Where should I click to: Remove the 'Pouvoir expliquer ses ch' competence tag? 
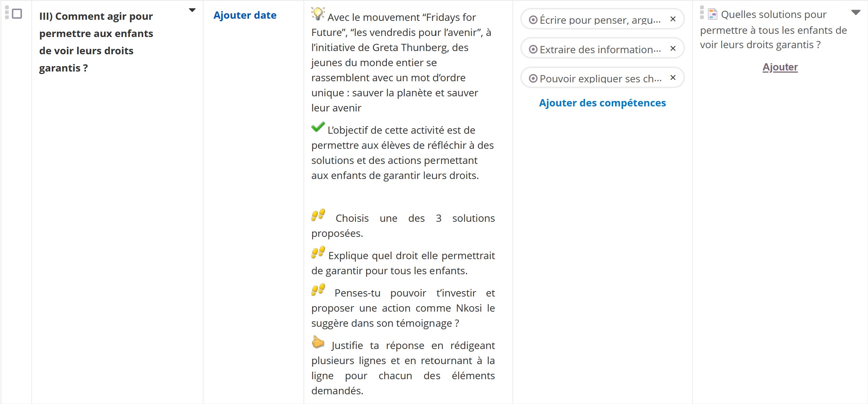673,78
